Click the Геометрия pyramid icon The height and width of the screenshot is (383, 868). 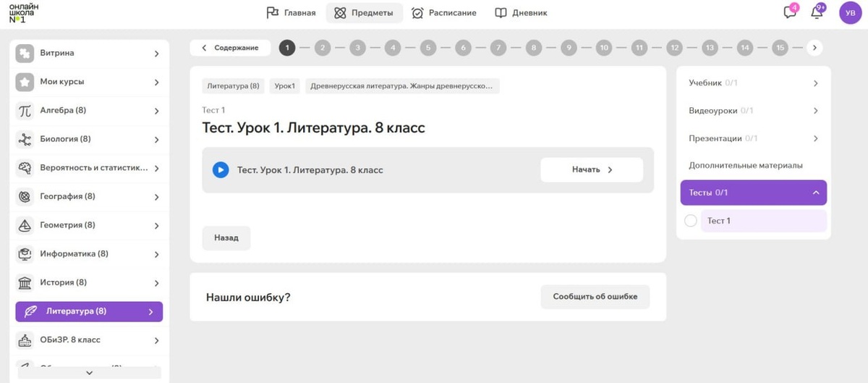25,225
